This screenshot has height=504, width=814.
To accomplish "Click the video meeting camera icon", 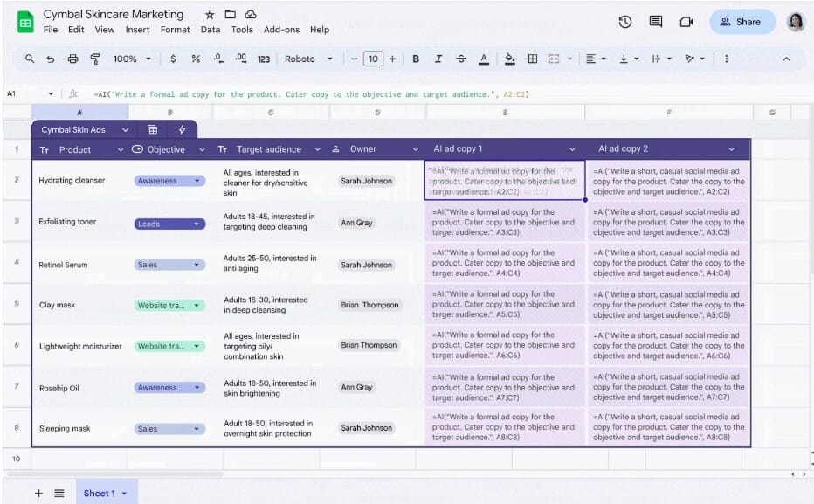I will point(686,22).
